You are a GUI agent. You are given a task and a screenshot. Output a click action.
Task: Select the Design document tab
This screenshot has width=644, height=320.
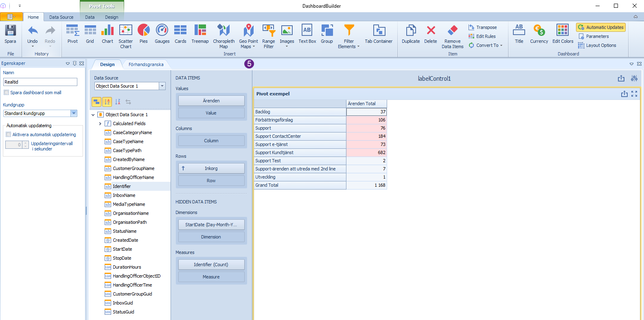107,64
